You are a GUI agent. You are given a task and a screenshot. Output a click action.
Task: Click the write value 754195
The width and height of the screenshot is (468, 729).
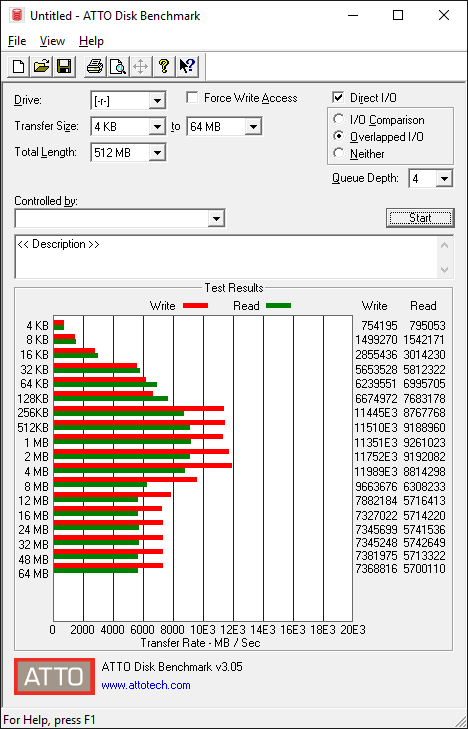(380, 325)
